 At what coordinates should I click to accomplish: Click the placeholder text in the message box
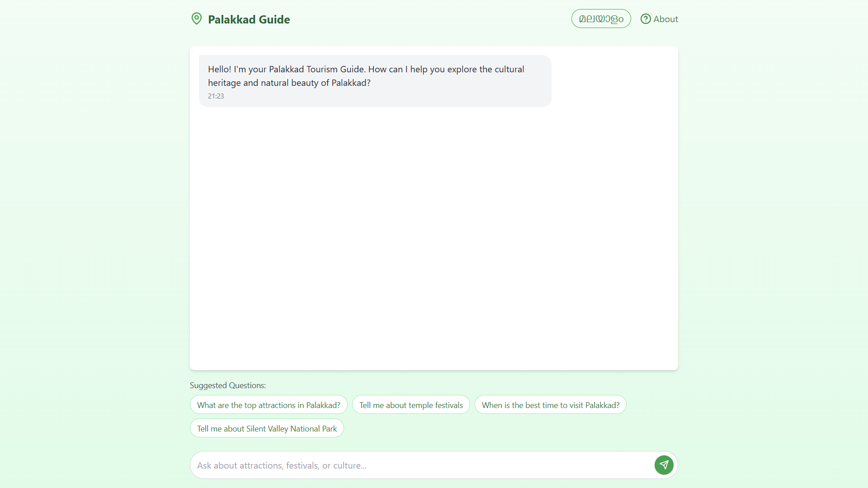coord(282,465)
